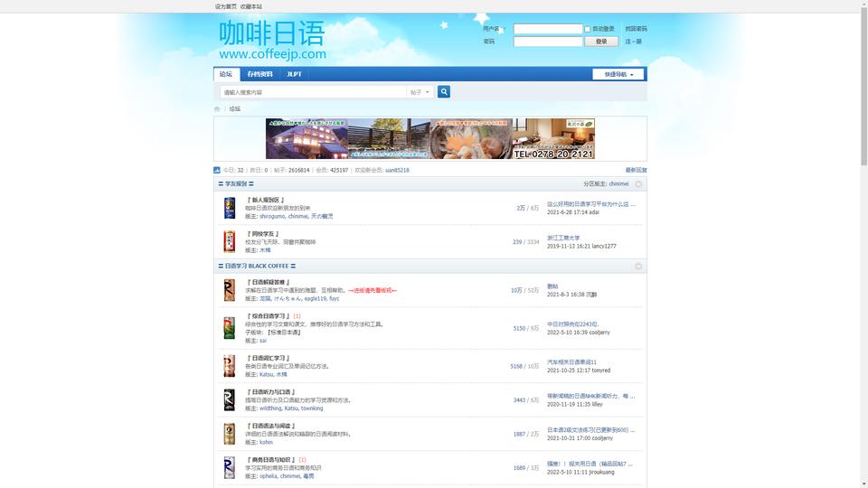Open new member uan85218's profile

pos(398,171)
